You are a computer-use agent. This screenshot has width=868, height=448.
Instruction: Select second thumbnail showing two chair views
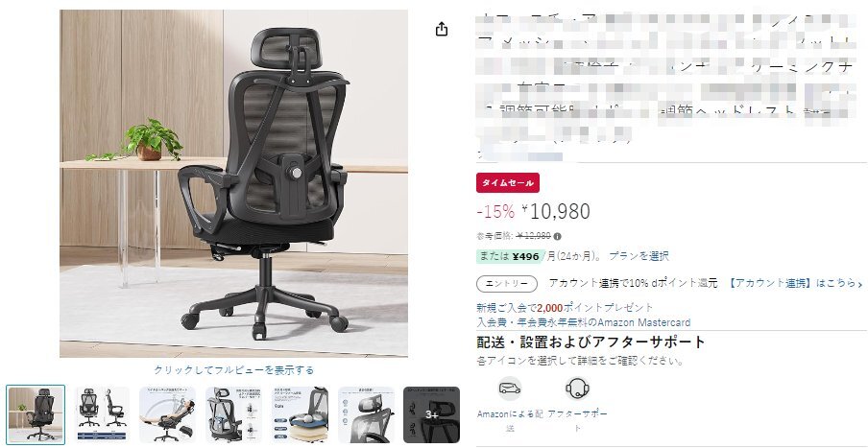[102, 414]
